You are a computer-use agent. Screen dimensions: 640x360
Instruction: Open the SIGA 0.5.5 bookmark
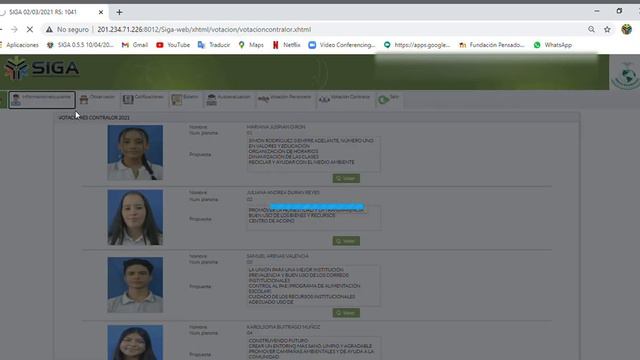(80, 45)
